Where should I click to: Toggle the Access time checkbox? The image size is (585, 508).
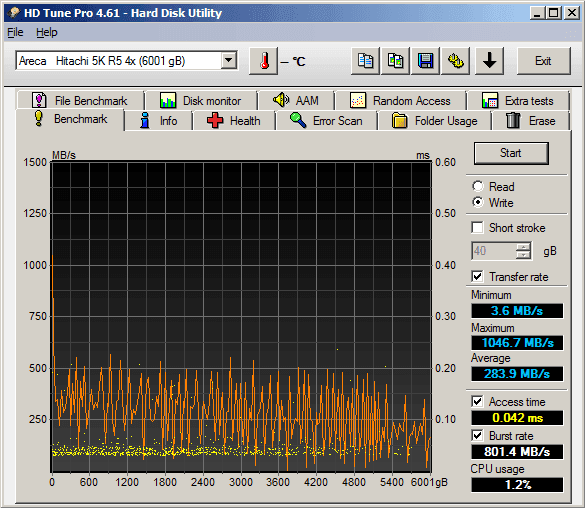[478, 402]
